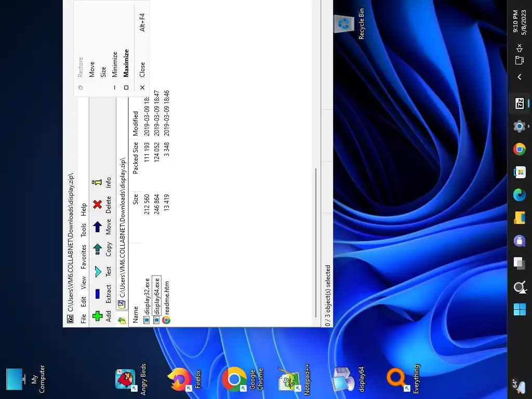This screenshot has width=532, height=399.
Task: Open the Recycle Bin on the desktop
Action: [350, 24]
